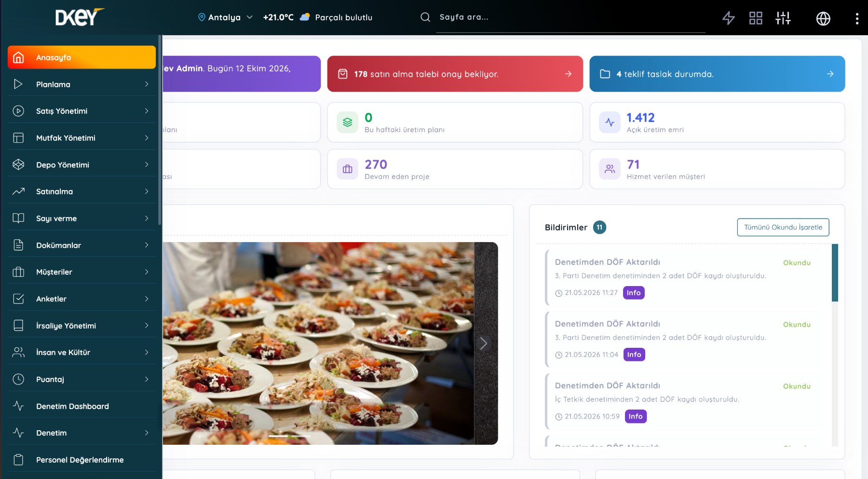This screenshot has width=868, height=479.
Task: Click Info badge on the 11:04 notification
Action: click(x=634, y=355)
